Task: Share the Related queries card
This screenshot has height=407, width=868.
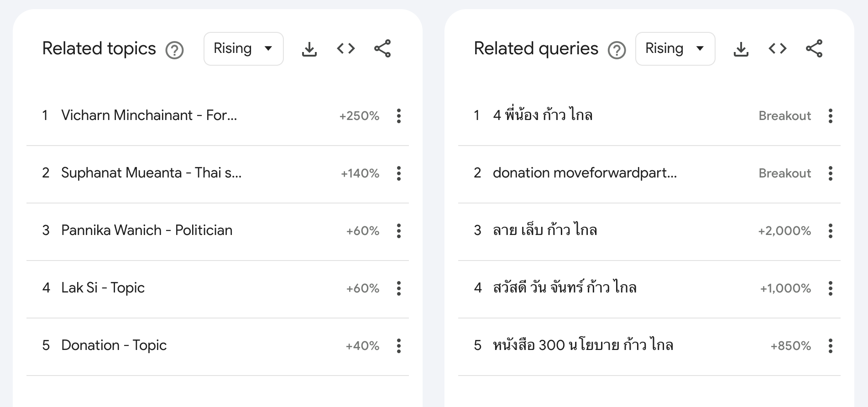Action: [814, 49]
